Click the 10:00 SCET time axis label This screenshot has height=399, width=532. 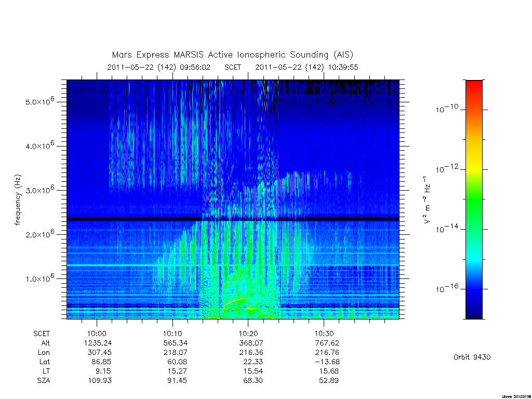[97, 334]
